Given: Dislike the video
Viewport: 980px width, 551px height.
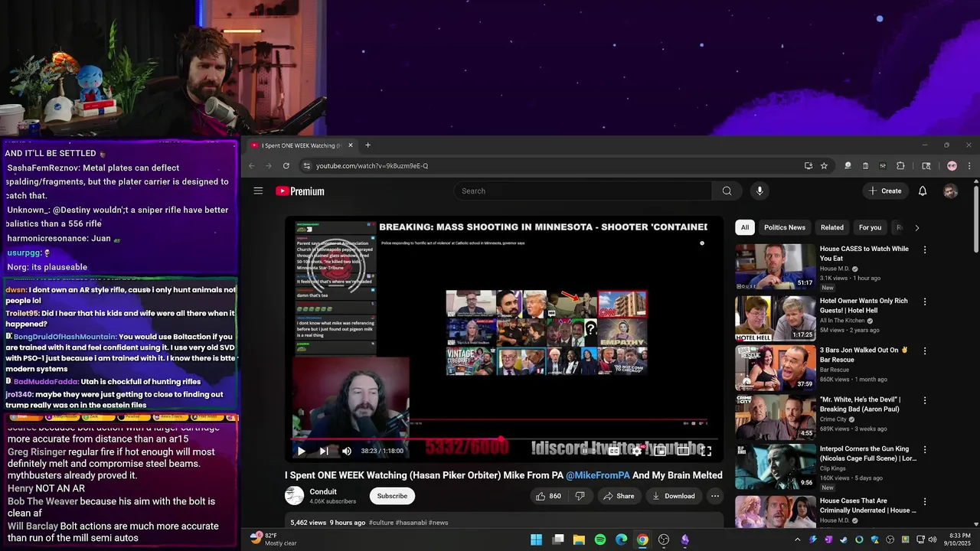Looking at the screenshot, I should click(x=580, y=496).
